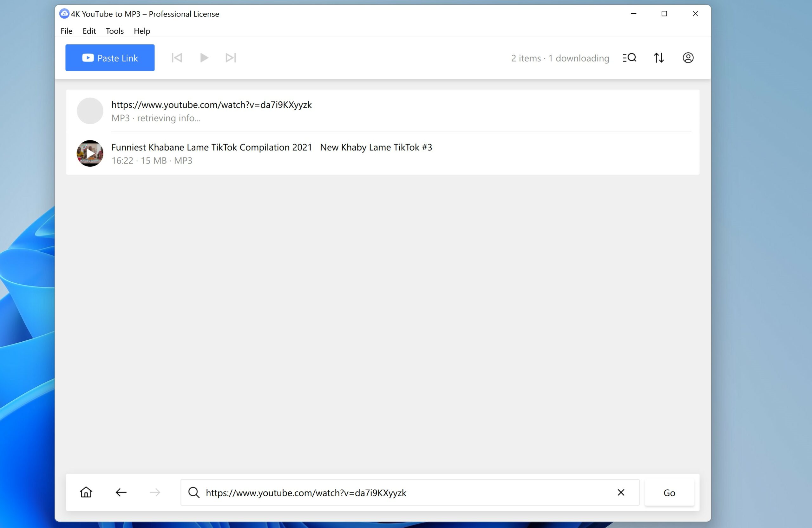
Task: Start playback with the play button
Action: coord(204,58)
